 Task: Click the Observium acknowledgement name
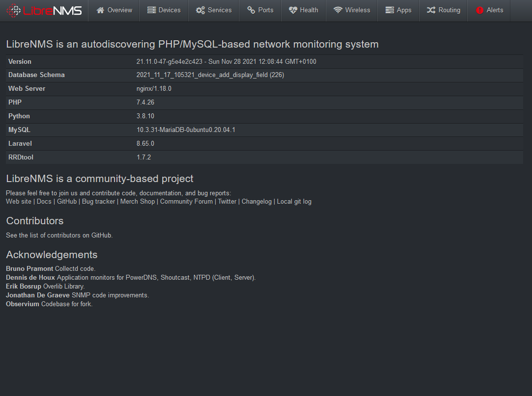[23, 304]
